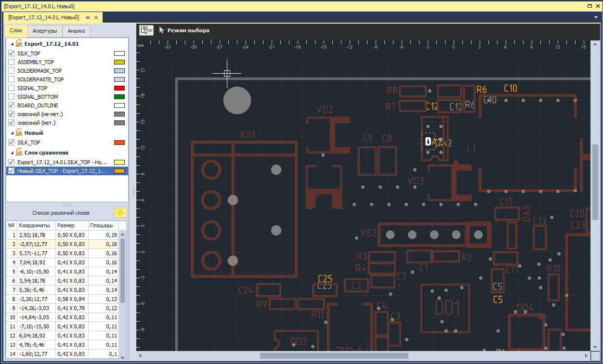
Task: Click the pin icon on the document tab
Action: pos(88,17)
